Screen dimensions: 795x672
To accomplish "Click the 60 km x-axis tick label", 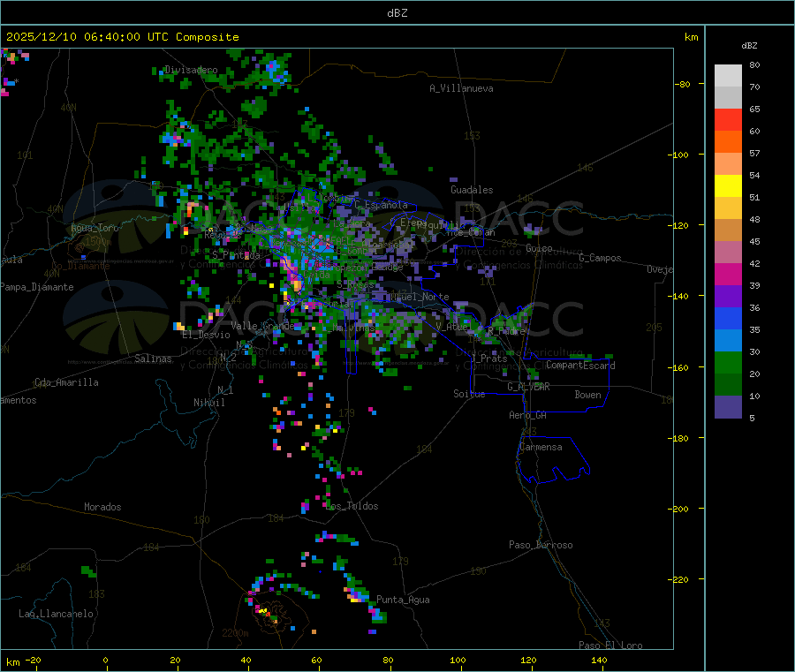I will click(x=317, y=660).
